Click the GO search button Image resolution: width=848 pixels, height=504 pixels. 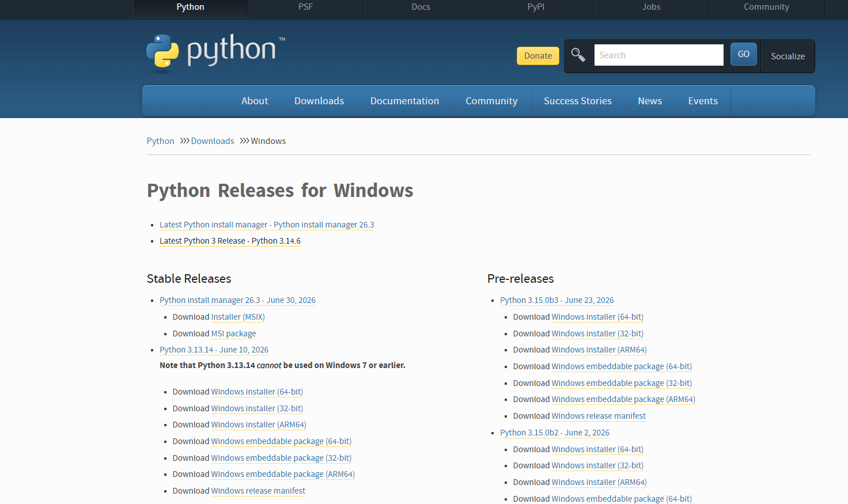(x=744, y=54)
